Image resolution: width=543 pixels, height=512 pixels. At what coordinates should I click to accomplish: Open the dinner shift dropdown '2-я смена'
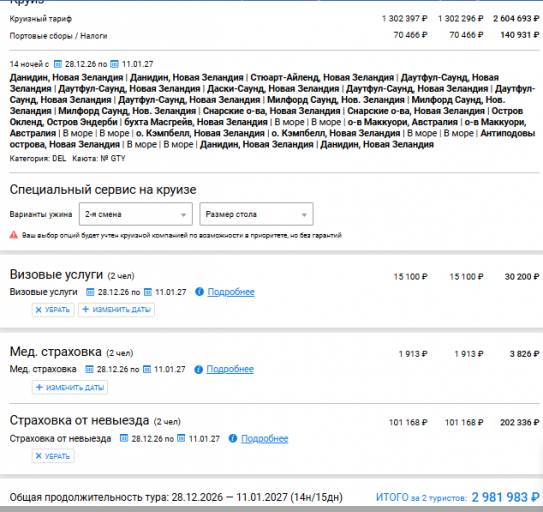click(136, 214)
